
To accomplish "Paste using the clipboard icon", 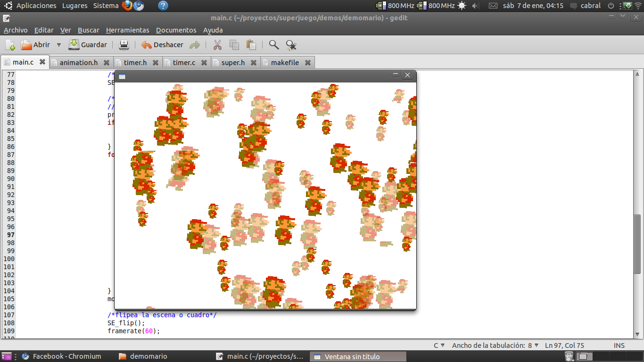I will click(x=251, y=45).
